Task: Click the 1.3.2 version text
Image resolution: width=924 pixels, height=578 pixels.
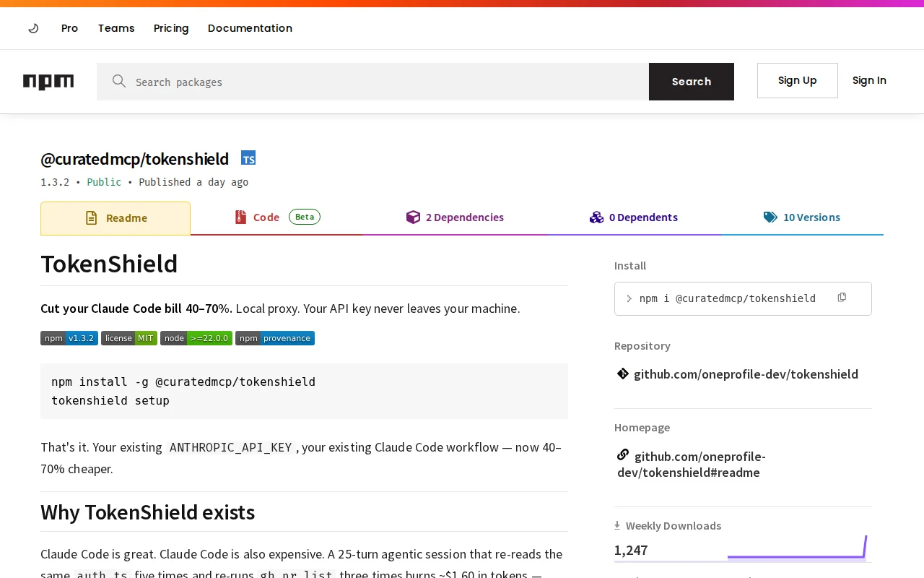Action: [x=55, y=182]
